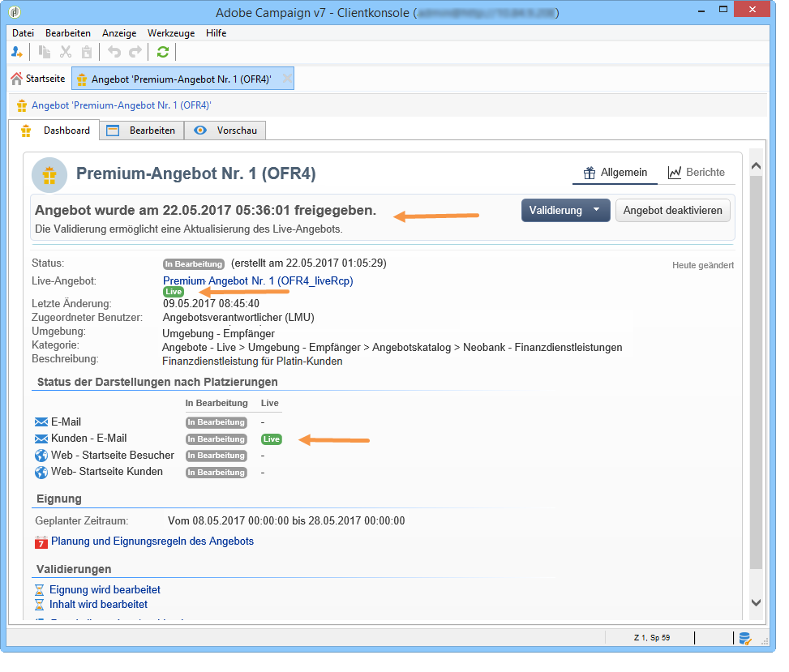
Task: Open Eignung wird bearbeitet link
Action: tap(105, 589)
